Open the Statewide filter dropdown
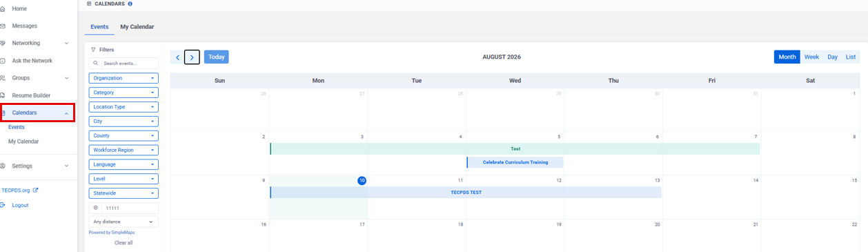868x252 pixels. [124, 193]
